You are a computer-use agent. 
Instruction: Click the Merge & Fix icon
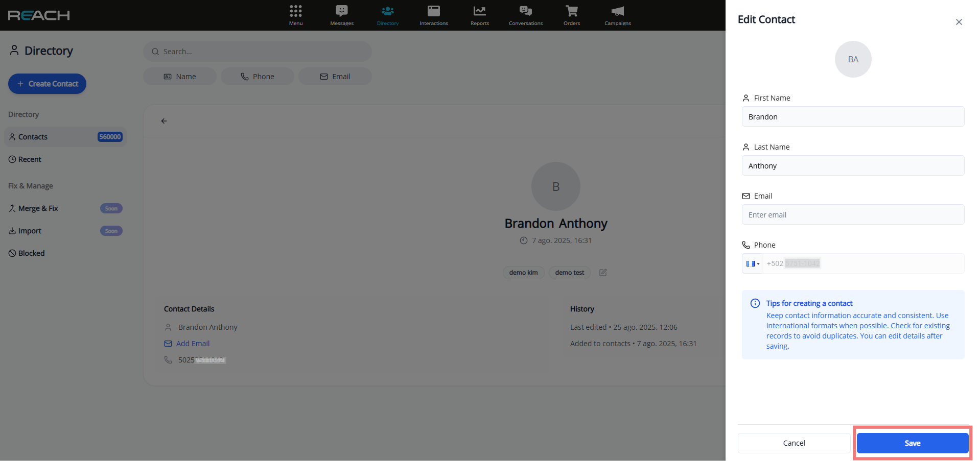coord(12,208)
